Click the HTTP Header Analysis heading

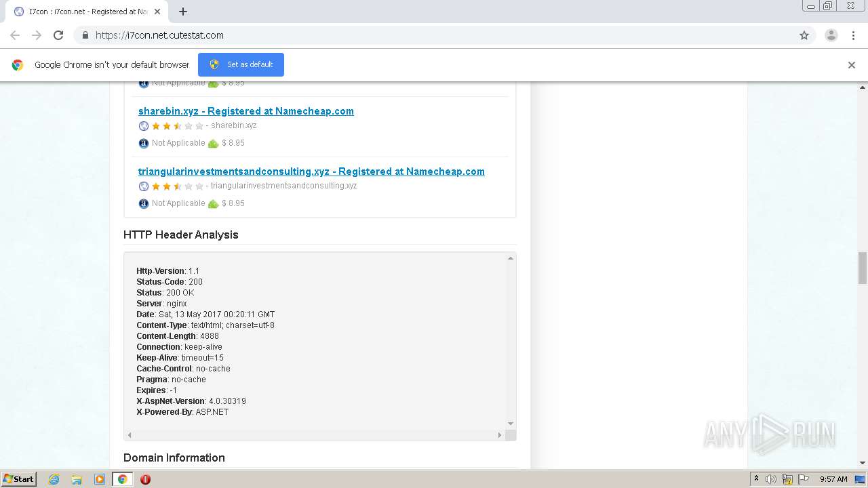tap(181, 235)
